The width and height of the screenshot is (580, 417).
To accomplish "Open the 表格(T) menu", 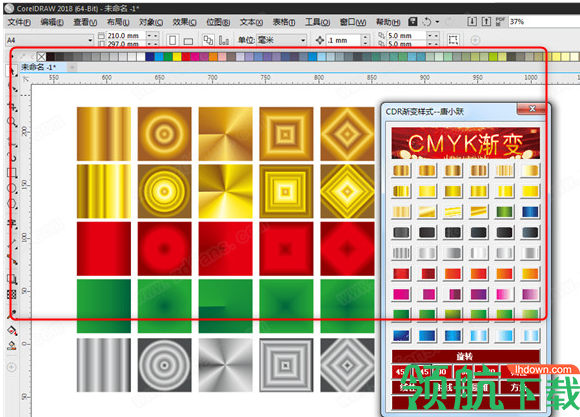I will 284,22.
